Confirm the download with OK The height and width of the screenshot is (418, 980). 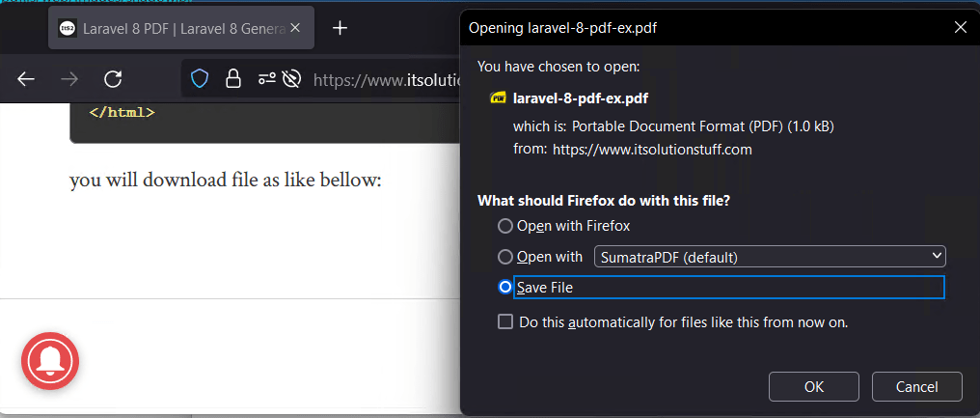tap(814, 387)
